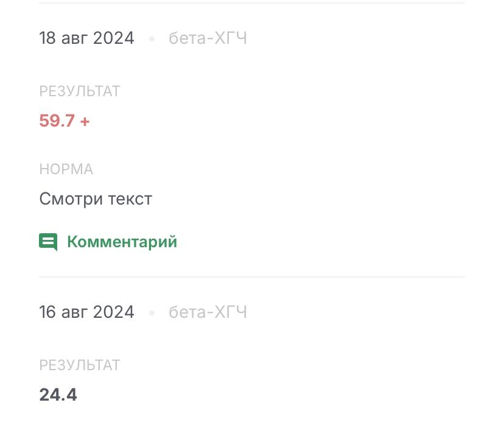Select the бета-ХГЧ label on August 16

208,312
